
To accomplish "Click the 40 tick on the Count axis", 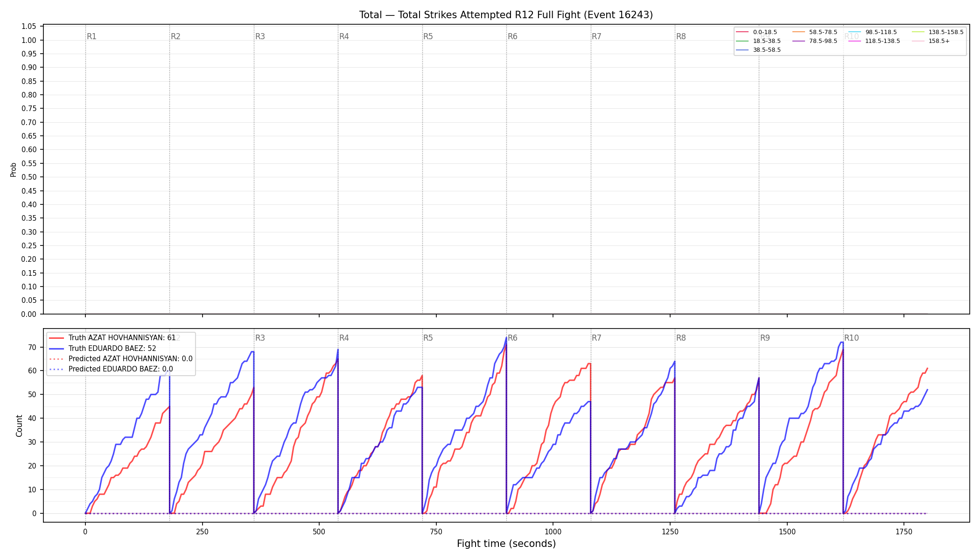I will click(x=32, y=419).
